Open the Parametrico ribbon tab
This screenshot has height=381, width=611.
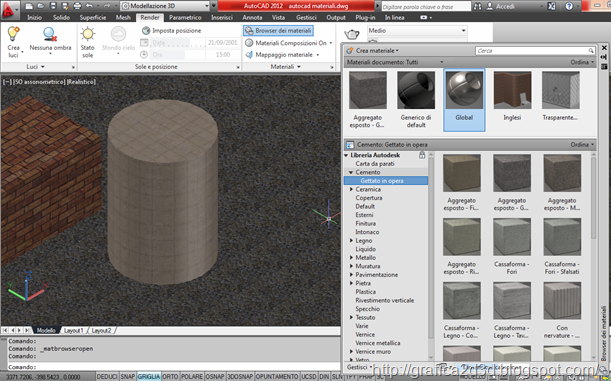pos(185,18)
